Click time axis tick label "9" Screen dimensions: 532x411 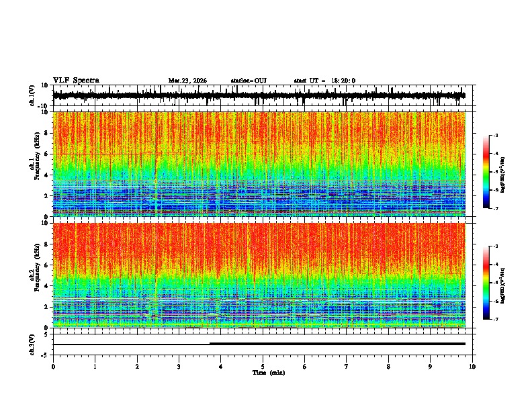click(430, 367)
